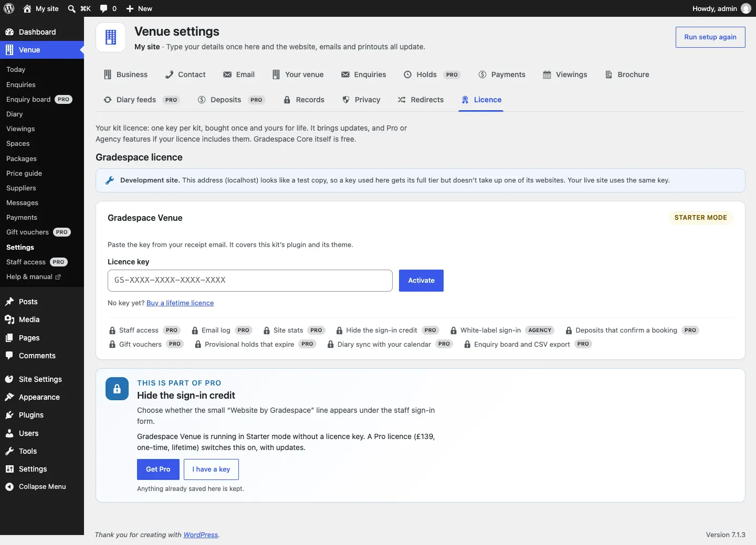
Task: Click the Posts pin icon in sidebar
Action: [x=9, y=302]
